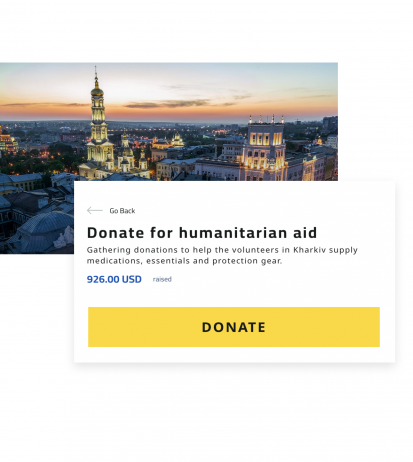Viewport: 413px width, 462px height.
Task: Click the Donate for humanitarian aid heading
Action: point(202,233)
